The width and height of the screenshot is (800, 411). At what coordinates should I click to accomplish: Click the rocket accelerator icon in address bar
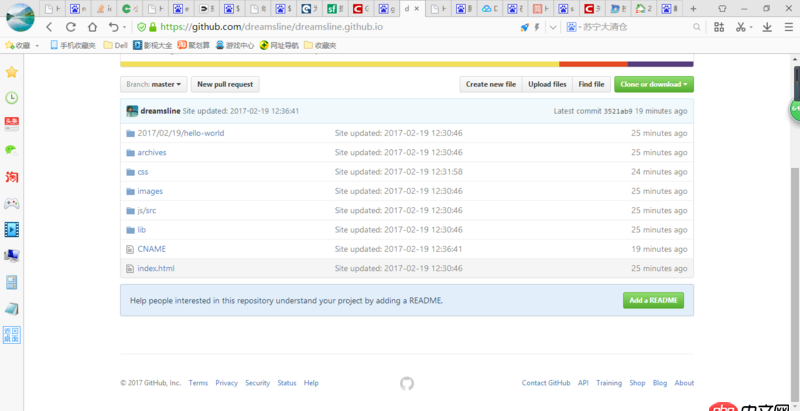[524, 28]
